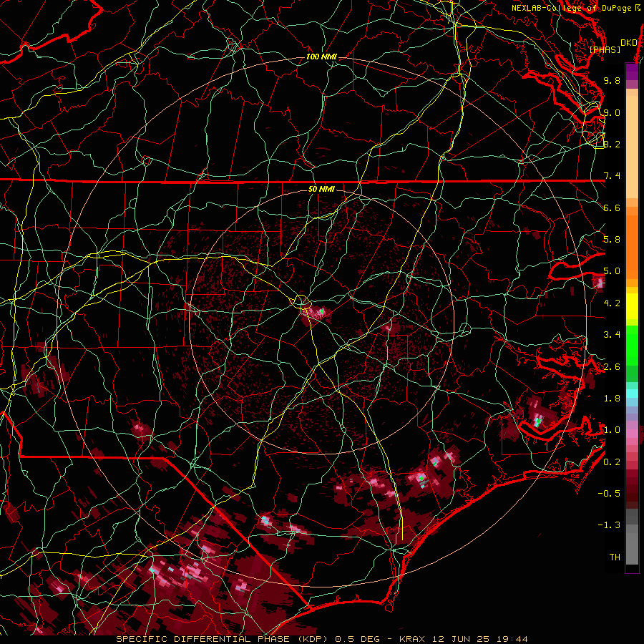Click the -1.3 value on the color scale
The width and height of the screenshot is (644, 644).
(609, 525)
